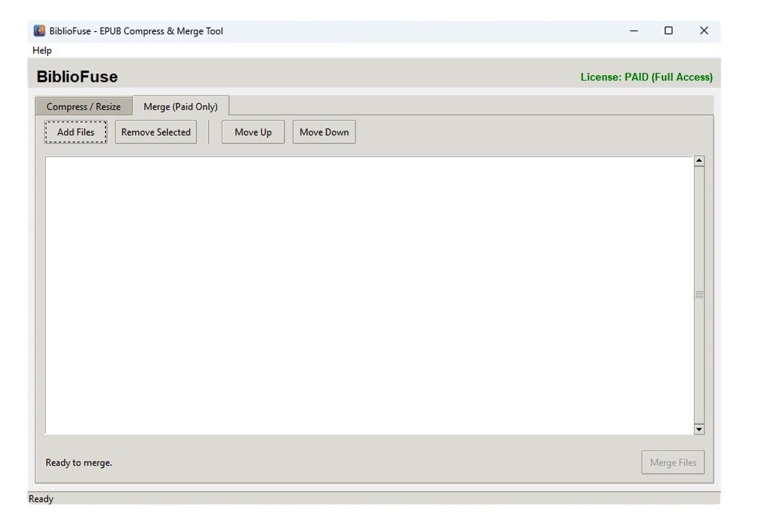This screenshot has width=758, height=532.
Task: Click the Merge Files button
Action: 673,462
